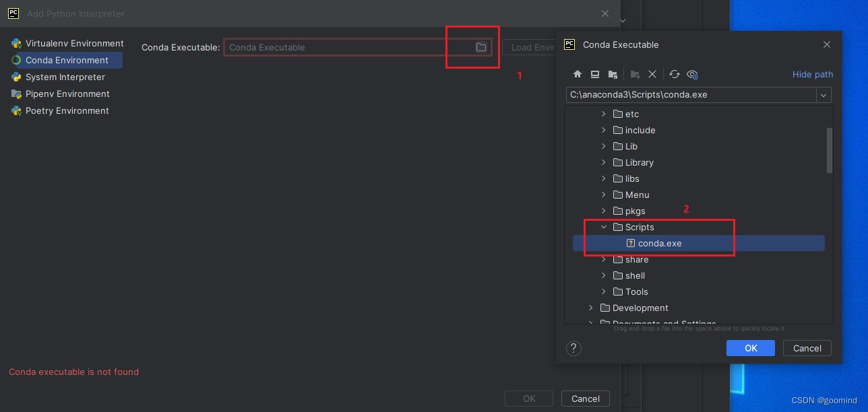Click Load Environments button
Image resolution: width=868 pixels, height=412 pixels.
point(529,47)
